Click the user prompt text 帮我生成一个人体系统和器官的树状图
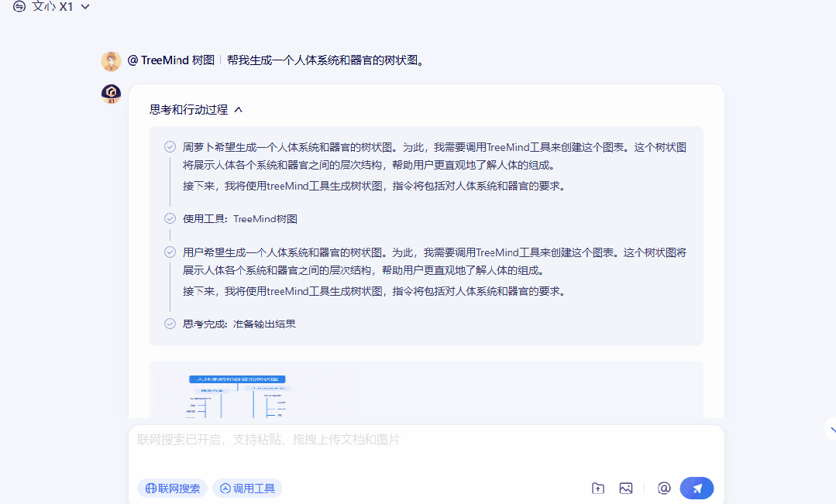The width and height of the screenshot is (836, 504). pos(325,60)
